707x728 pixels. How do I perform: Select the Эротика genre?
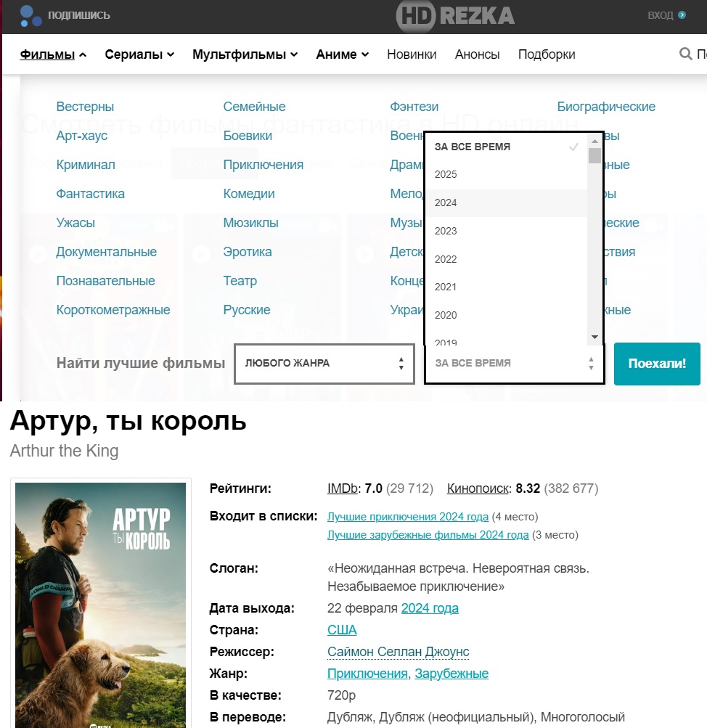247,252
